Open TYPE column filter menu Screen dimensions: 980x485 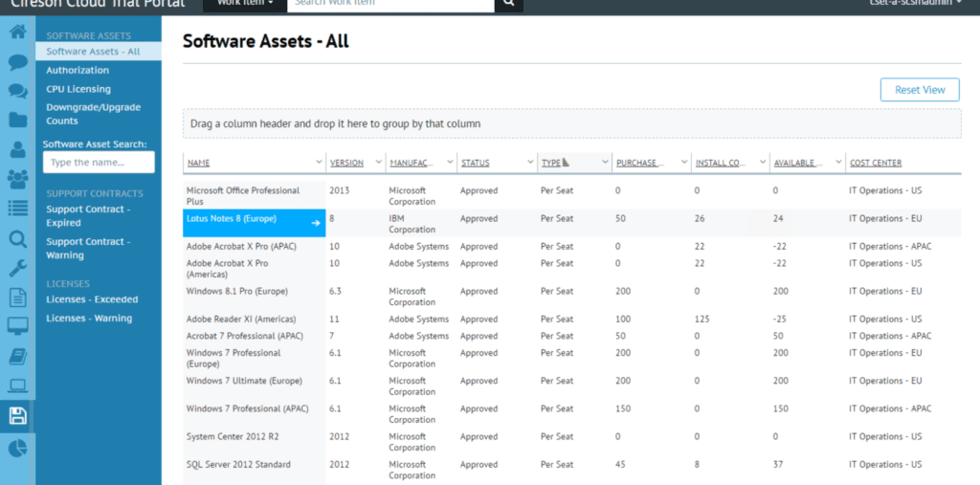[x=605, y=163]
